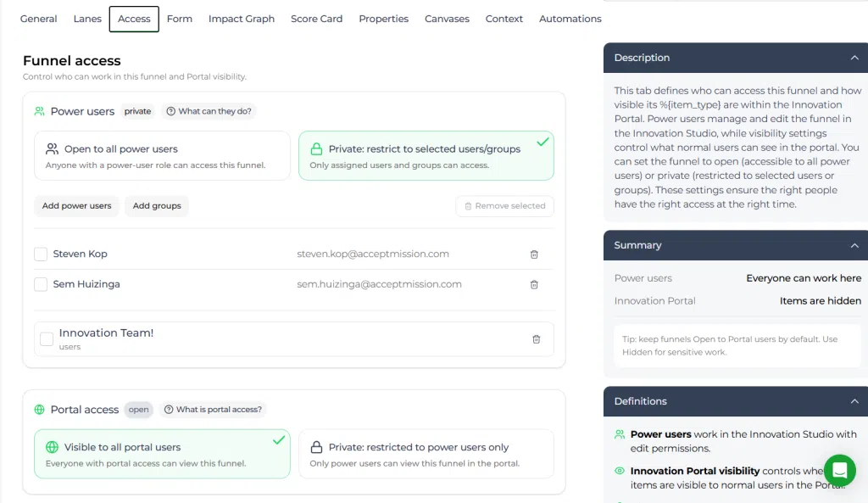Select the Access tab
The image size is (868, 503).
tap(134, 19)
